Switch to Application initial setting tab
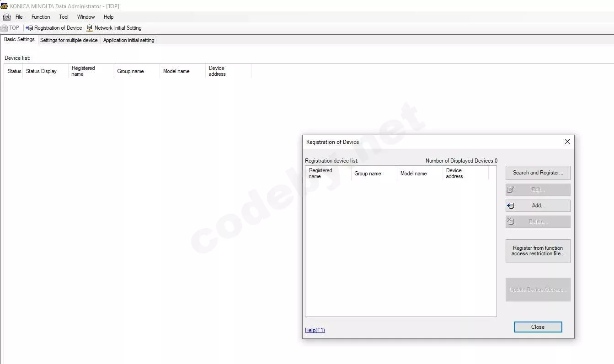Viewport: 614px width, 364px height. click(x=129, y=40)
